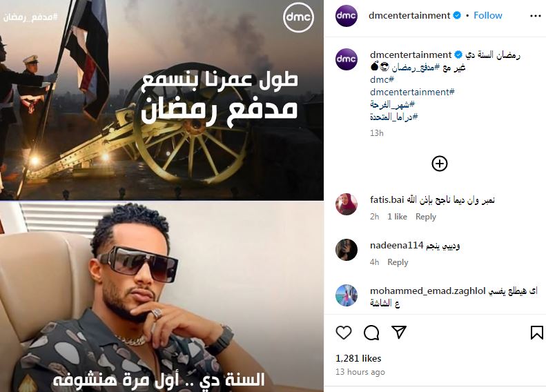Like the post with heart icon

point(344,333)
